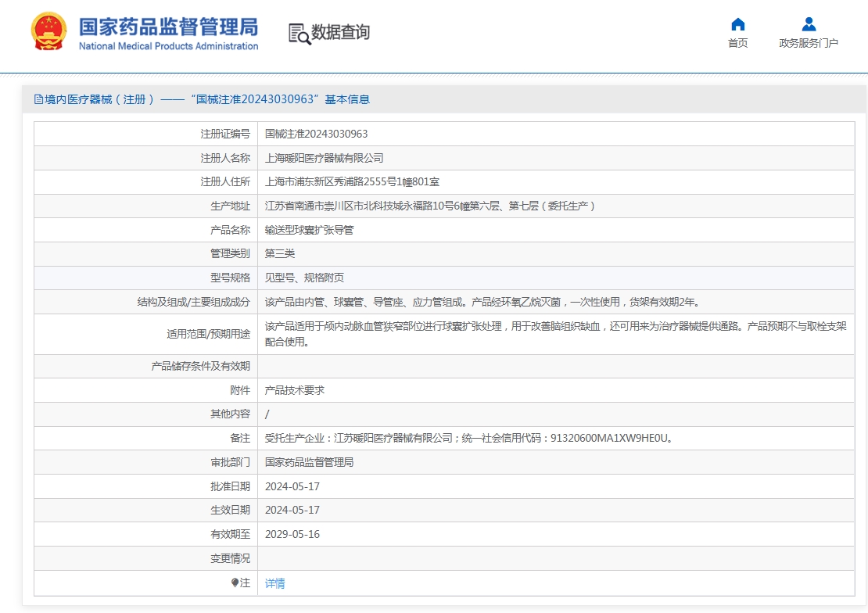
Task: Select address 上海市浦东新区秀浦路2555号1幢801室
Action: click(352, 181)
